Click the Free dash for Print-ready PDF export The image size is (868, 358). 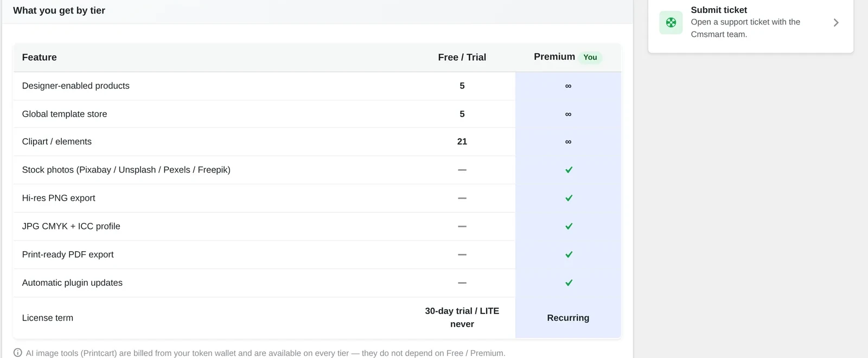coord(462,254)
